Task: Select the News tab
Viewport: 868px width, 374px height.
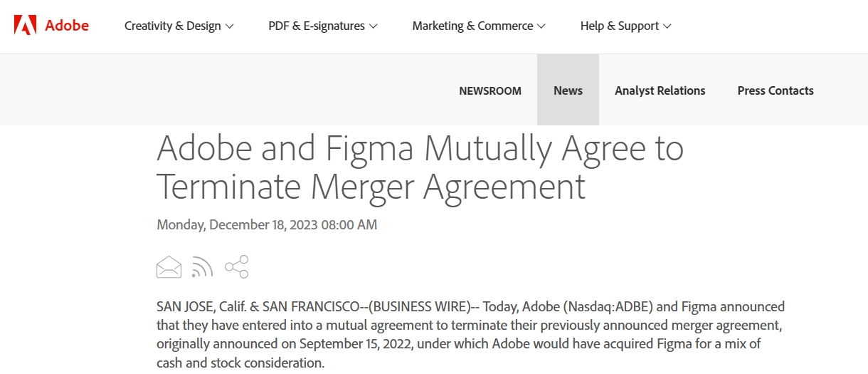Action: (x=568, y=90)
